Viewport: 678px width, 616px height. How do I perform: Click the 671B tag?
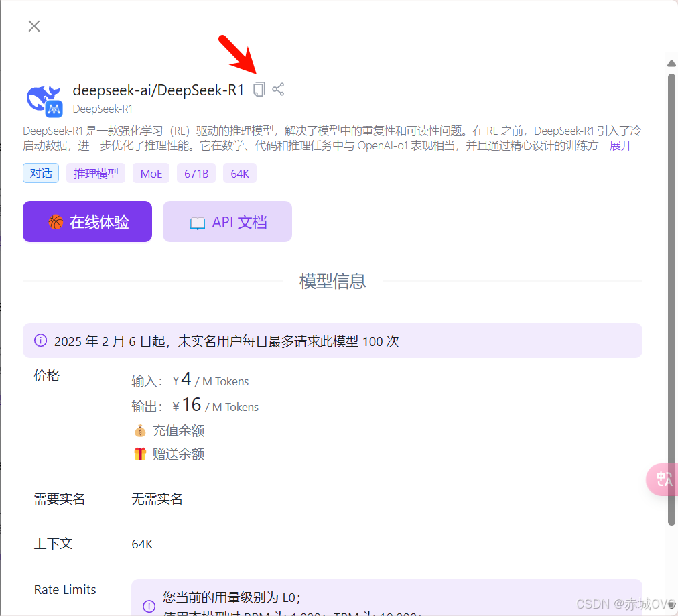point(196,174)
